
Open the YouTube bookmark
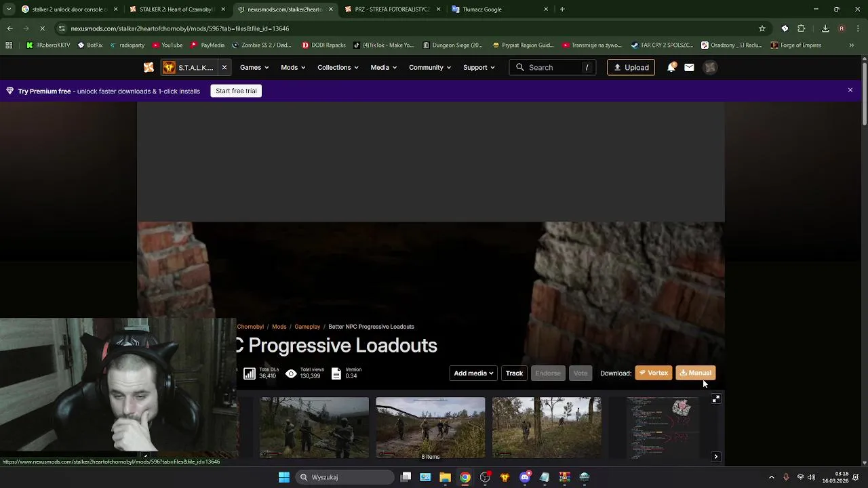coord(167,45)
